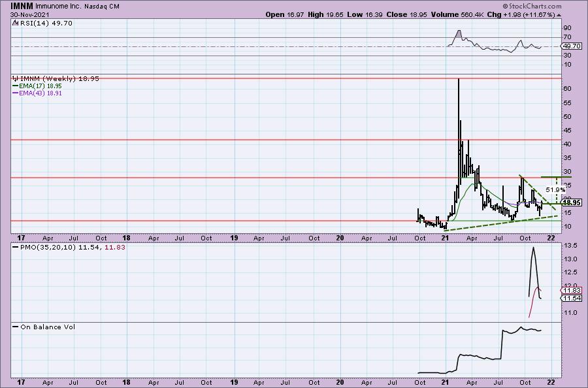
Task: Click the Chg +1.98 (+11.67%) value
Action: pyautogui.click(x=521, y=14)
